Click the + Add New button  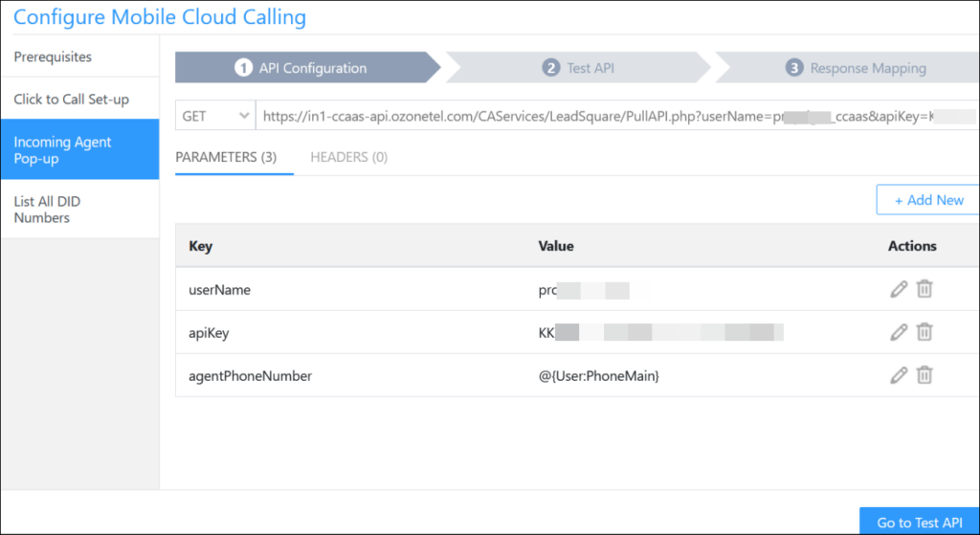pos(928,200)
